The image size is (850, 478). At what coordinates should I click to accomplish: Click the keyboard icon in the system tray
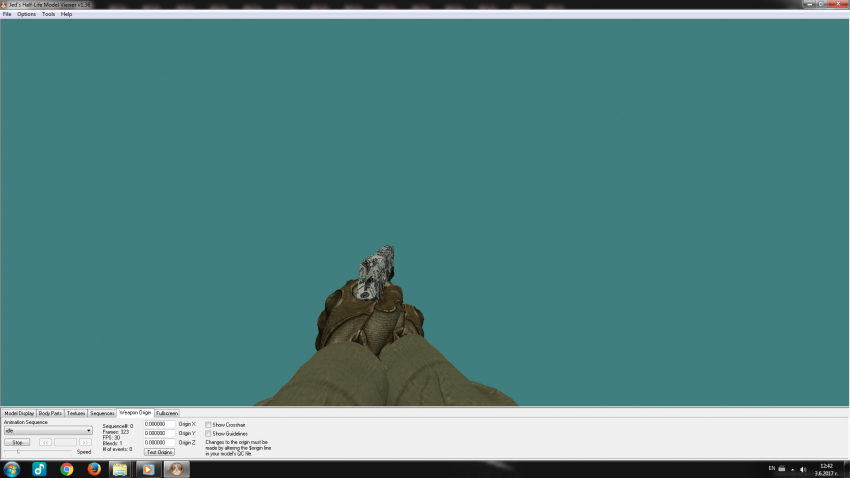[782, 469]
